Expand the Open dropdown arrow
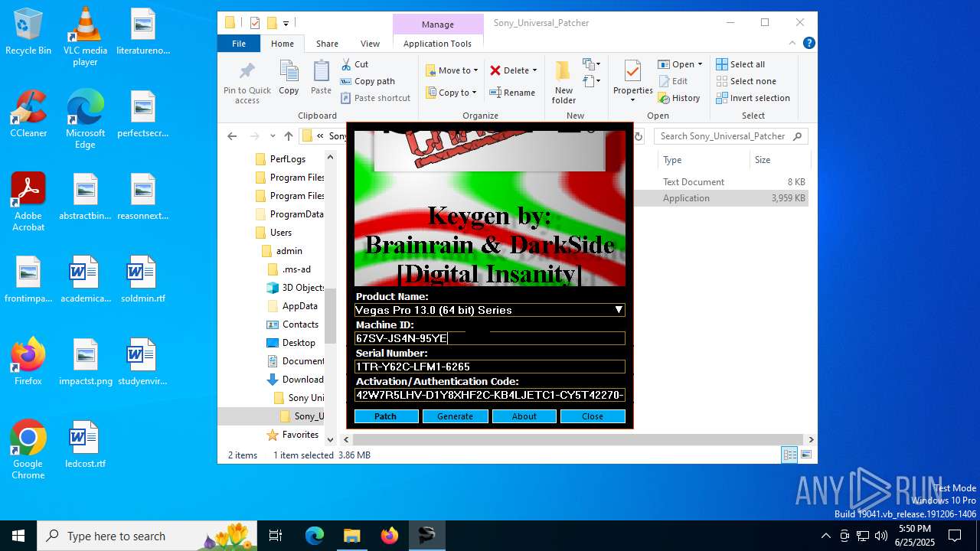 (700, 64)
